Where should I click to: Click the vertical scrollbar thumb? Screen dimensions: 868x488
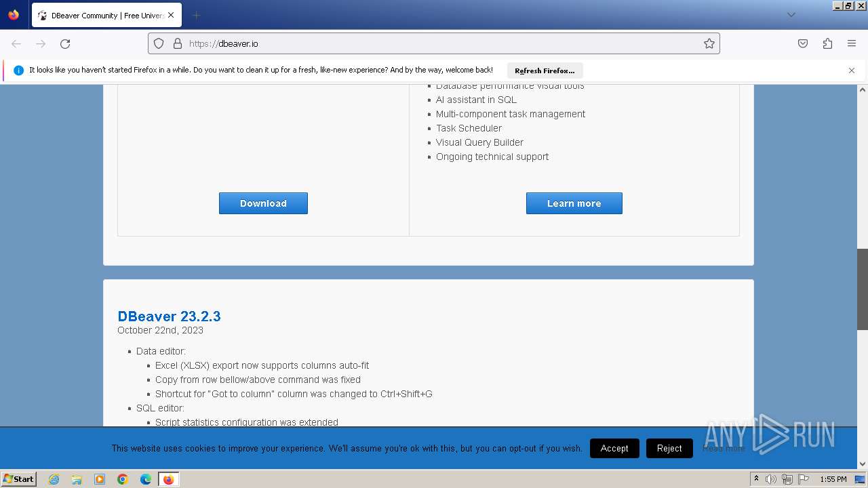point(863,289)
